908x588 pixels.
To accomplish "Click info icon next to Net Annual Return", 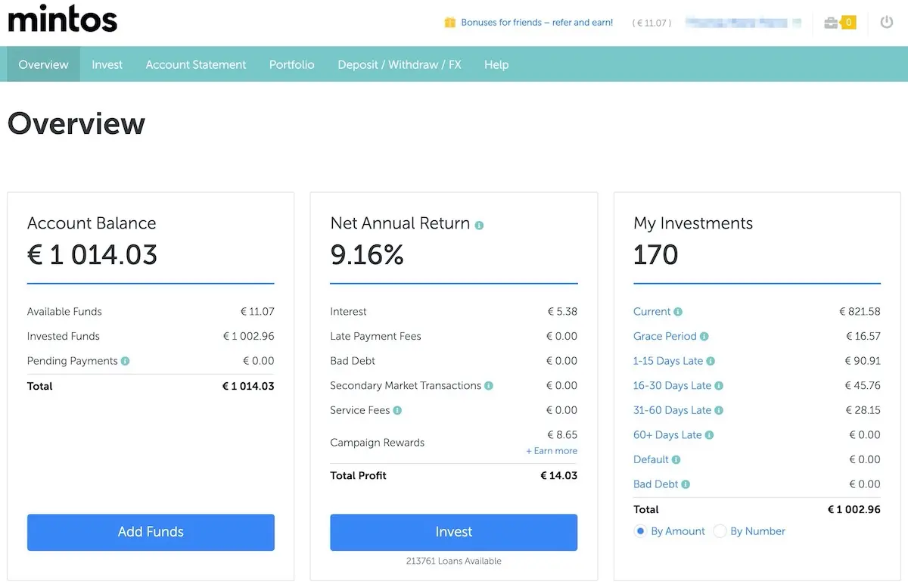I will (x=479, y=225).
